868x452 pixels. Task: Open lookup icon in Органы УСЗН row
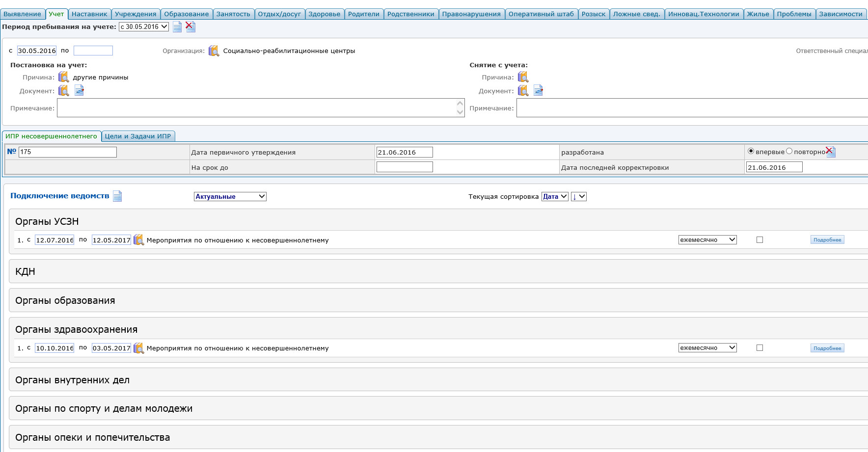pos(139,240)
